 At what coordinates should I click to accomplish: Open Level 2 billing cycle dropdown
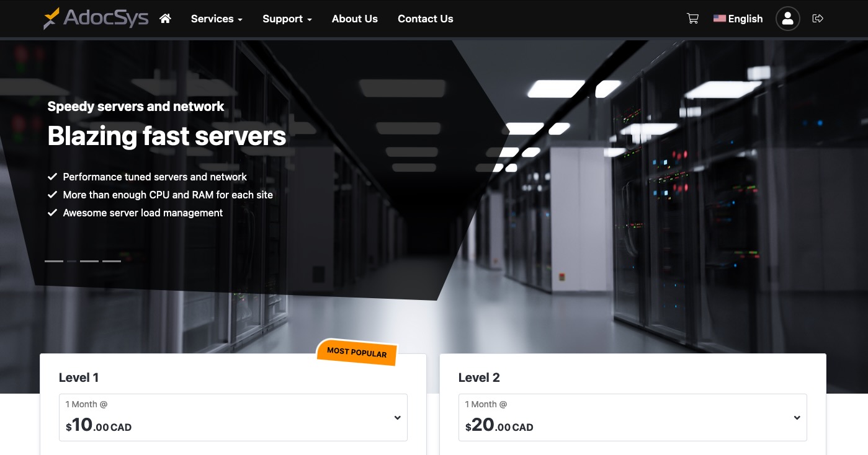[632, 417]
